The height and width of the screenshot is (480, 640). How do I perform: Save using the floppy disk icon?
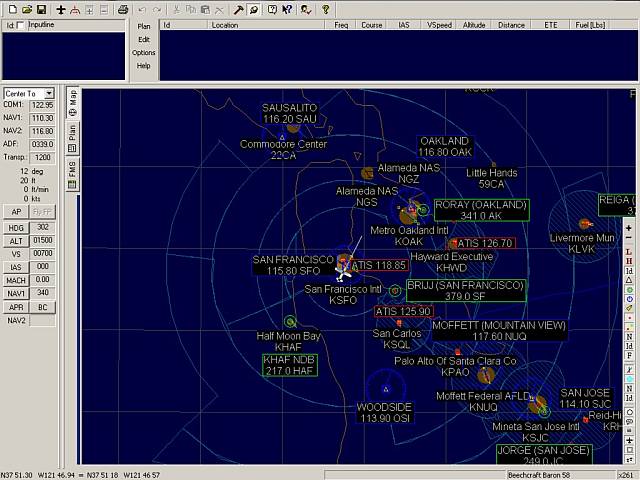[42, 9]
